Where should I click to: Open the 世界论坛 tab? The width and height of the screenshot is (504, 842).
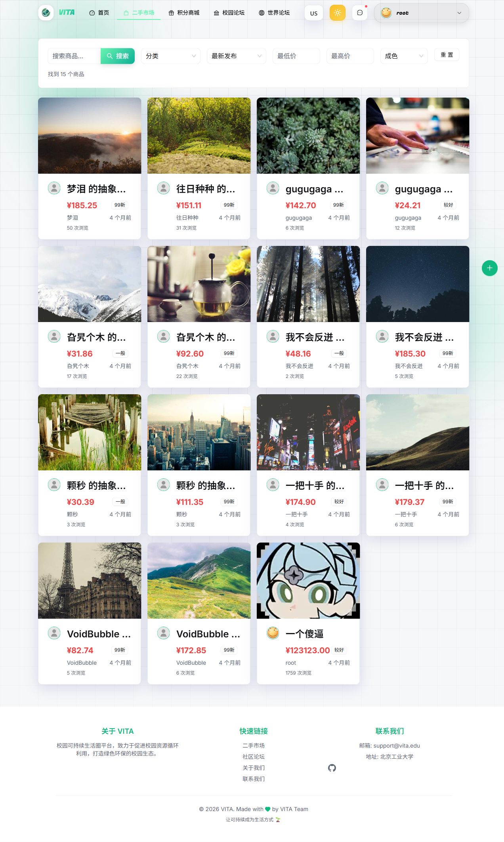pyautogui.click(x=274, y=13)
